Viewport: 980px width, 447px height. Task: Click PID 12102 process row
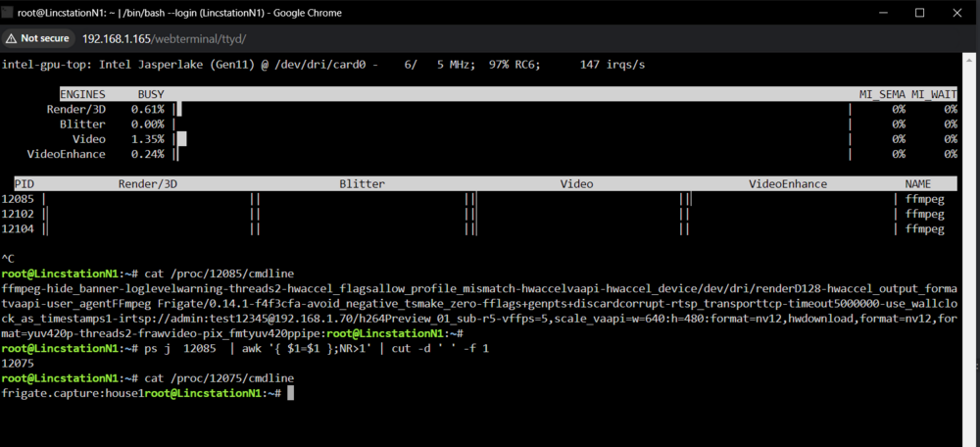(x=479, y=215)
